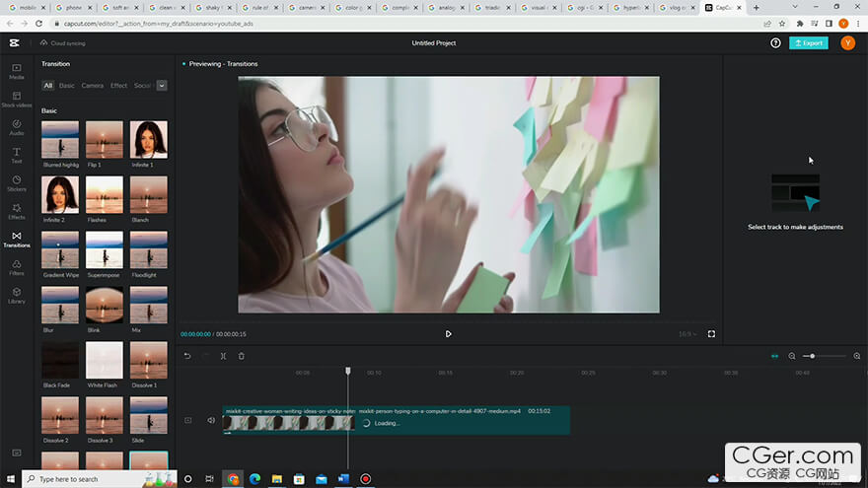The height and width of the screenshot is (488, 868).
Task: Choose the Dissolve 2 transition
Action: (60, 415)
